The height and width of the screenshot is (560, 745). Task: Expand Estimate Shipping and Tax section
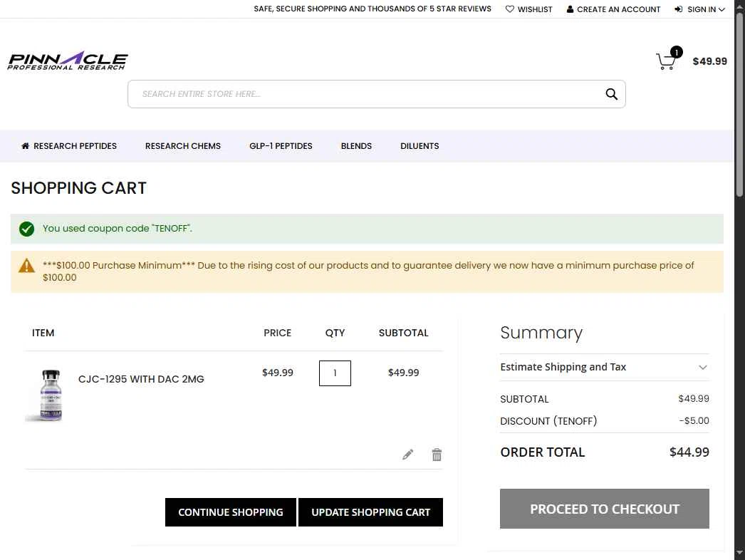(x=605, y=367)
